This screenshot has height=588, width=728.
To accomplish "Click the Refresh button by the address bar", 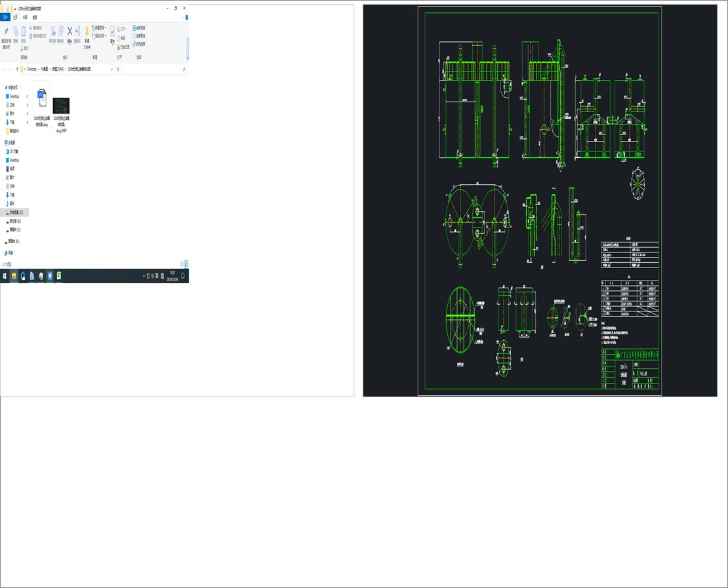I will pyautogui.click(x=118, y=69).
